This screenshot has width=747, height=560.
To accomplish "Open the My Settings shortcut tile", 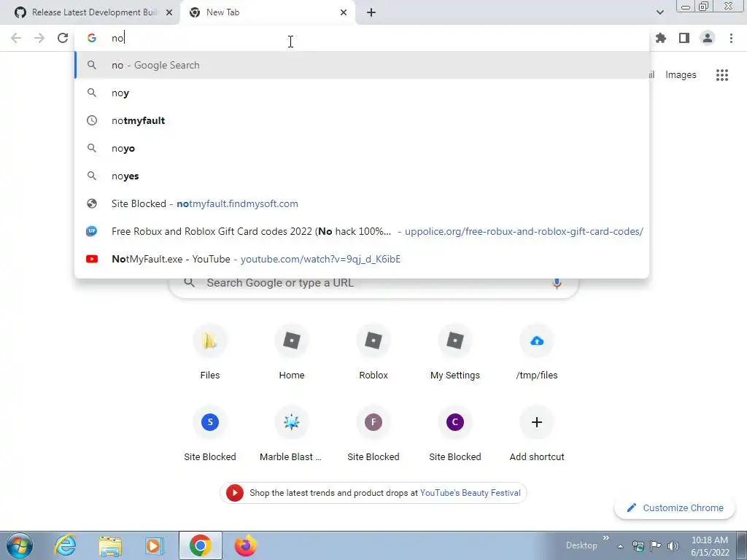I will coord(455,354).
